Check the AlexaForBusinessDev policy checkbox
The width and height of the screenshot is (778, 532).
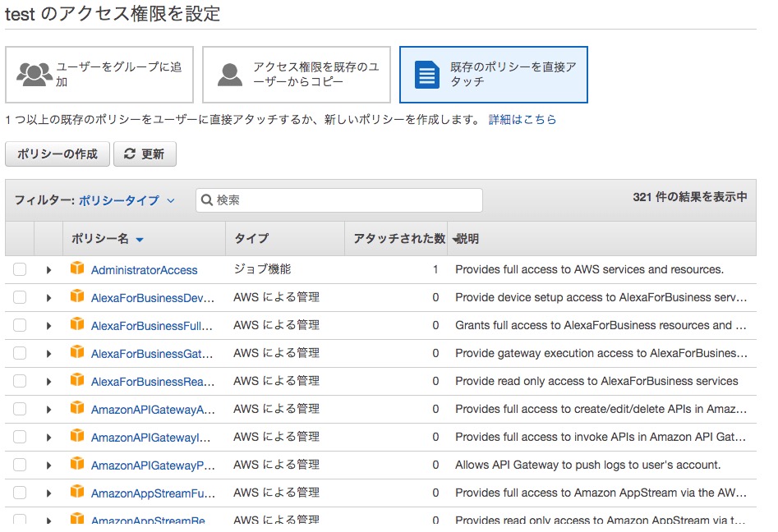pos(20,296)
